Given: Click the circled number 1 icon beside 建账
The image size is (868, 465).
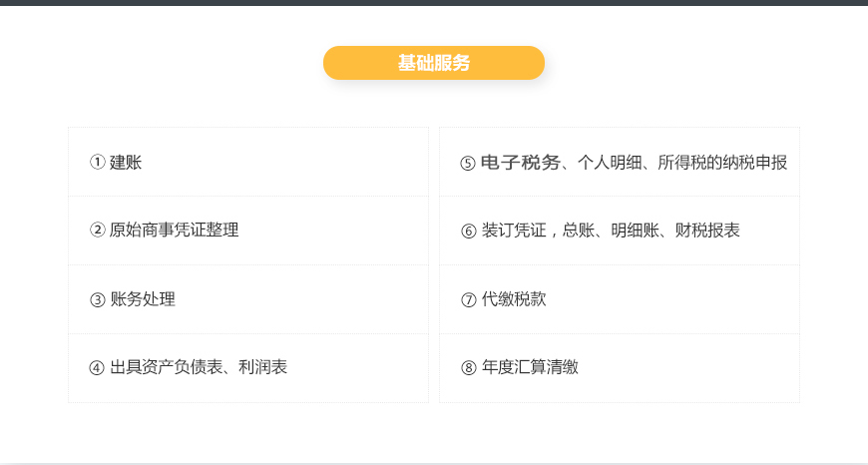Looking at the screenshot, I should point(98,163).
